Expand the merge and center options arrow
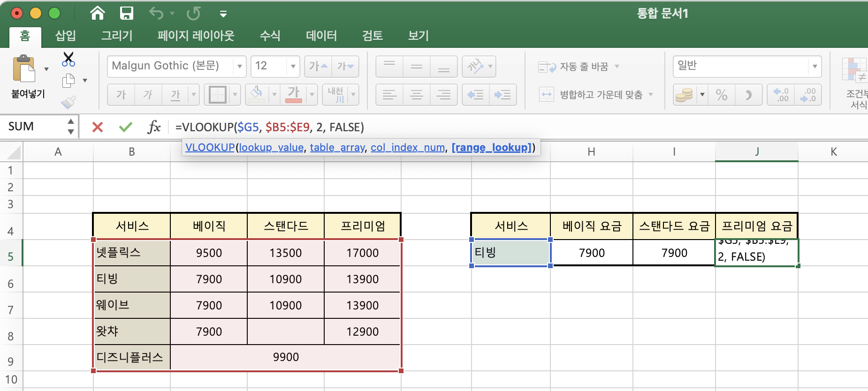The height and width of the screenshot is (391, 868). (x=651, y=95)
